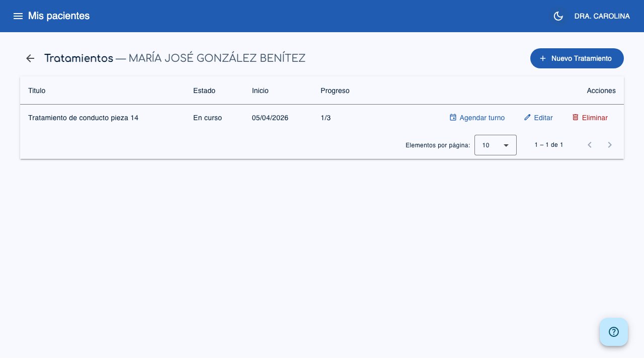Select the row Tratamiento de conducto pieza 14
This screenshot has height=362, width=644.
tap(83, 118)
